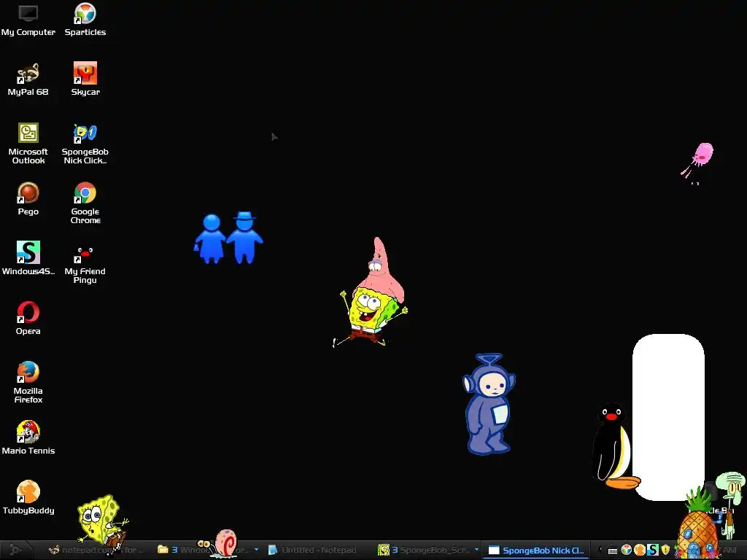Open the Windows4S desktop shortcut
This screenshot has height=560, width=747.
tap(28, 259)
